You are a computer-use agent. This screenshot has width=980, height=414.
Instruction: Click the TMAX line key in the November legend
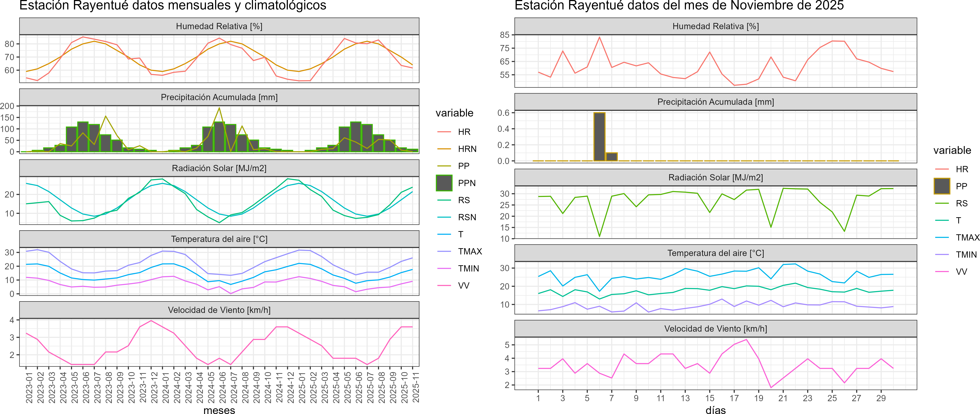click(x=942, y=238)
